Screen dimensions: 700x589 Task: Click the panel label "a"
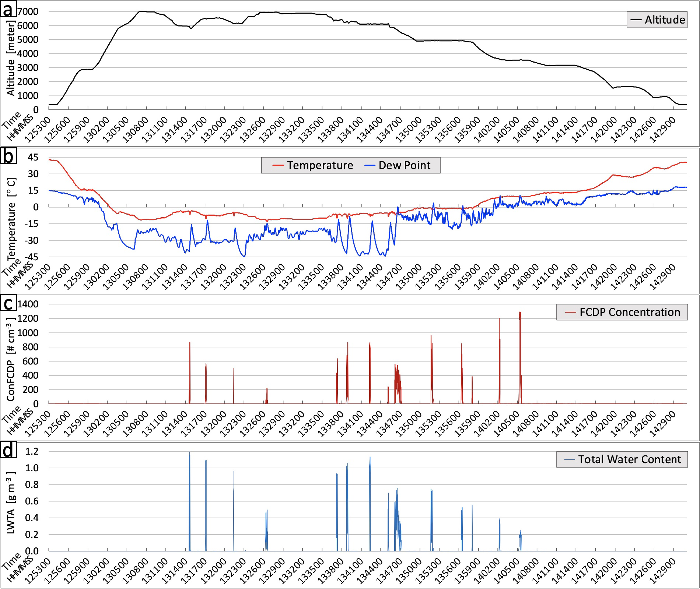(8, 10)
